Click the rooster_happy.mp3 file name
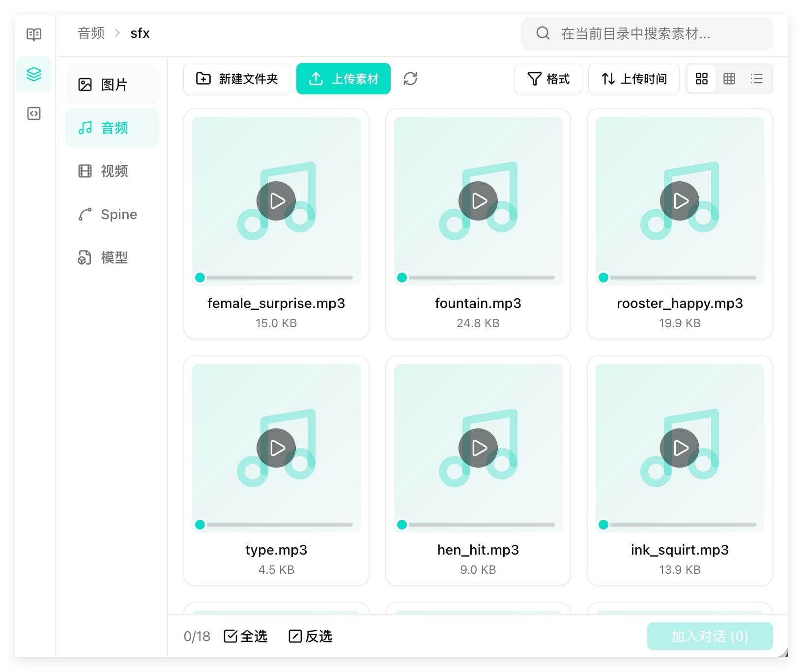 point(680,303)
